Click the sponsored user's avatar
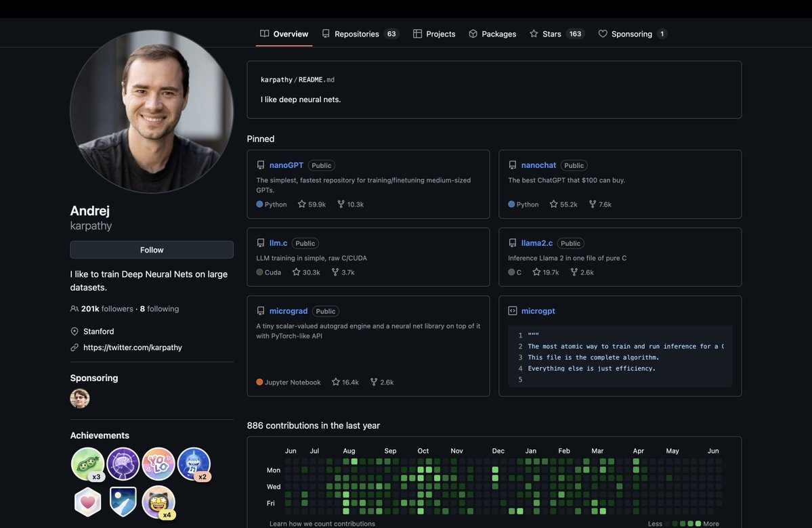 [80, 398]
